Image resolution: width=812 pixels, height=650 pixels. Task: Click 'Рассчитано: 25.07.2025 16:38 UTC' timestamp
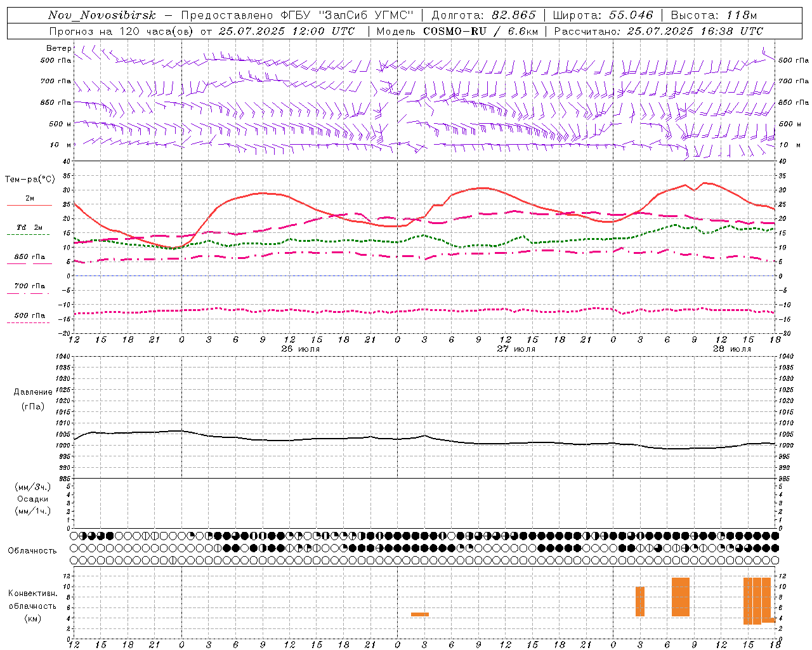658,31
